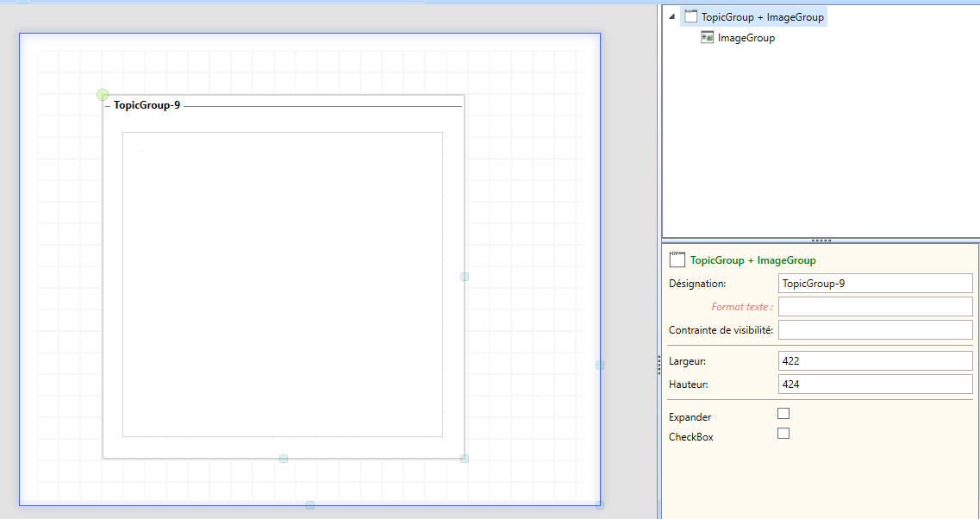Click the Contrainte de visibilité field

[x=875, y=329]
